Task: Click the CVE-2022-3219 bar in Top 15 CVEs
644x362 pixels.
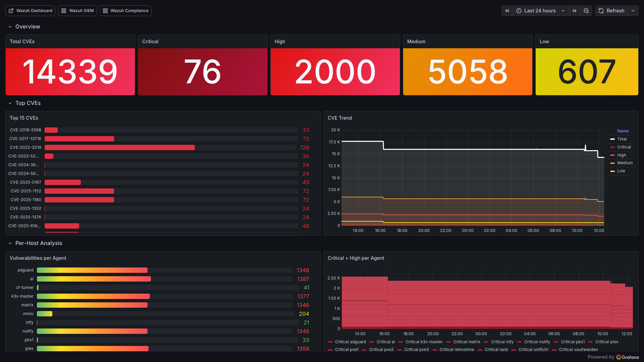Action: point(119,147)
